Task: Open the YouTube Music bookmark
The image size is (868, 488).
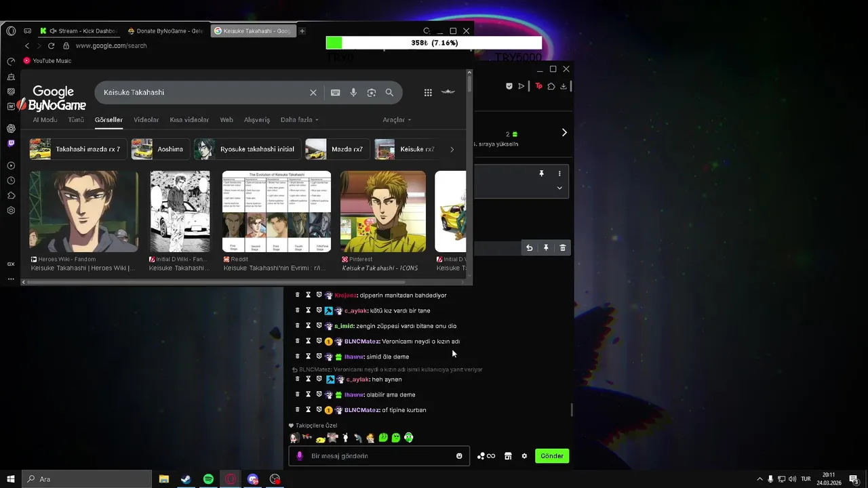Action: tap(47, 60)
